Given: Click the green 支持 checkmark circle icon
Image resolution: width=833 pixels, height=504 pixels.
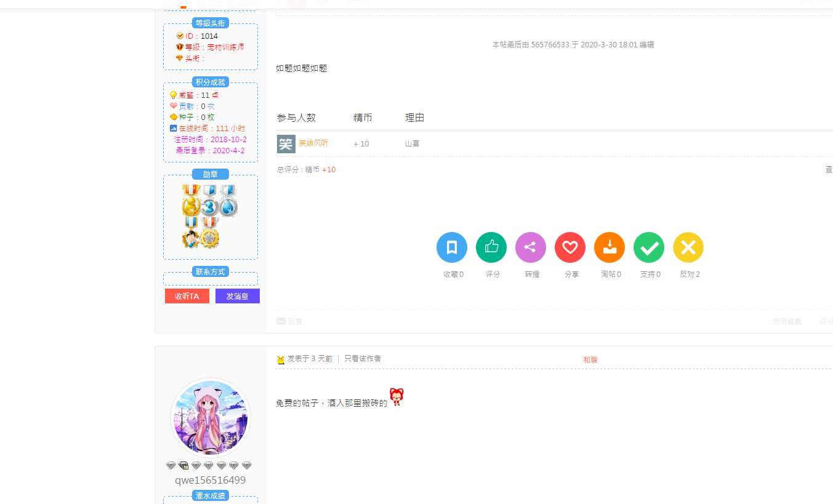Looking at the screenshot, I should coord(649,247).
